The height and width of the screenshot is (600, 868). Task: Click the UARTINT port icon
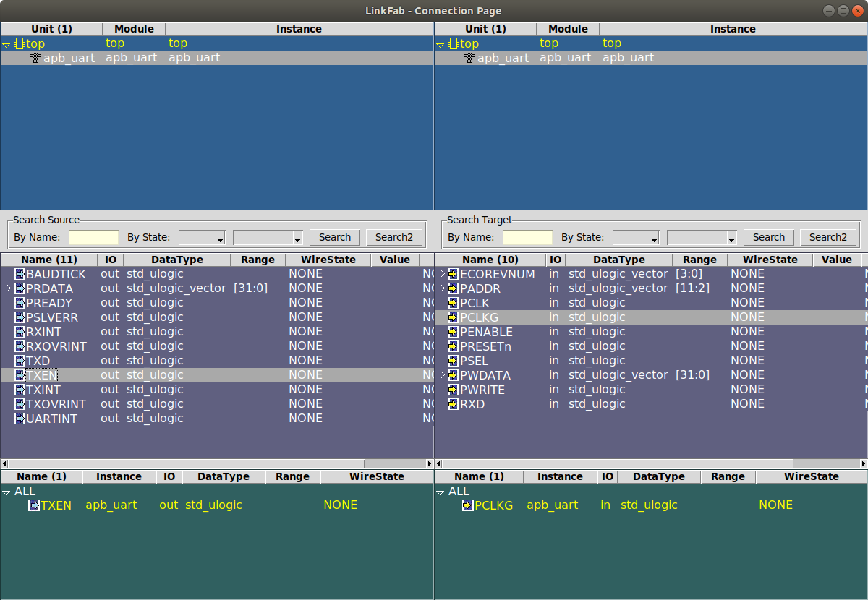pos(20,419)
